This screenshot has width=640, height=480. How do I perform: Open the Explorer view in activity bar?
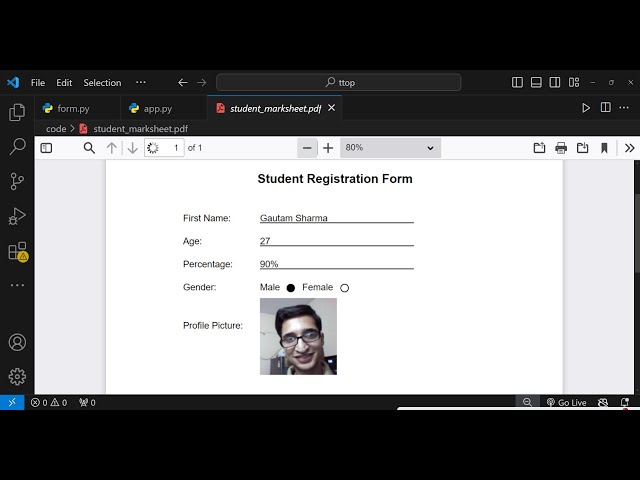point(17,113)
